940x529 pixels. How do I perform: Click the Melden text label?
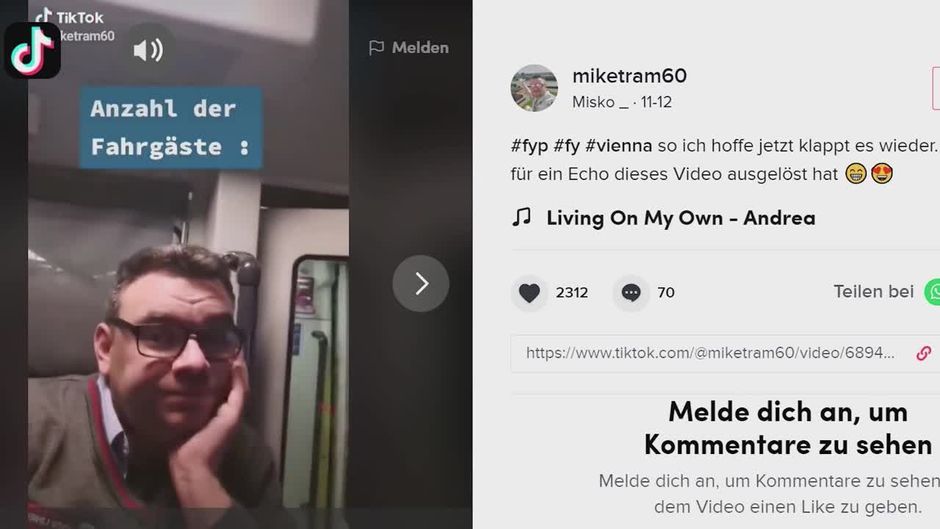coord(420,47)
